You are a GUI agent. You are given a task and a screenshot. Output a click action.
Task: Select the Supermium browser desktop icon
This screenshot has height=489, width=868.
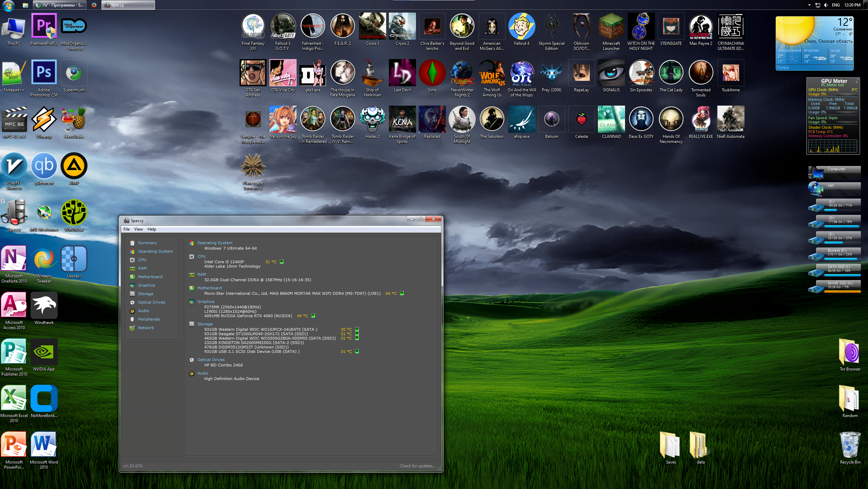click(x=74, y=76)
